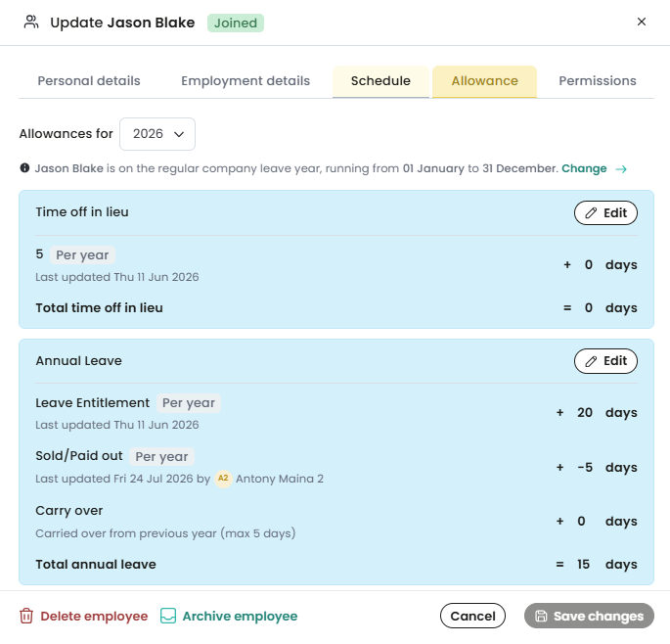The image size is (670, 644).
Task: Click the people icon beside Update Jason Blake
Action: [31, 22]
